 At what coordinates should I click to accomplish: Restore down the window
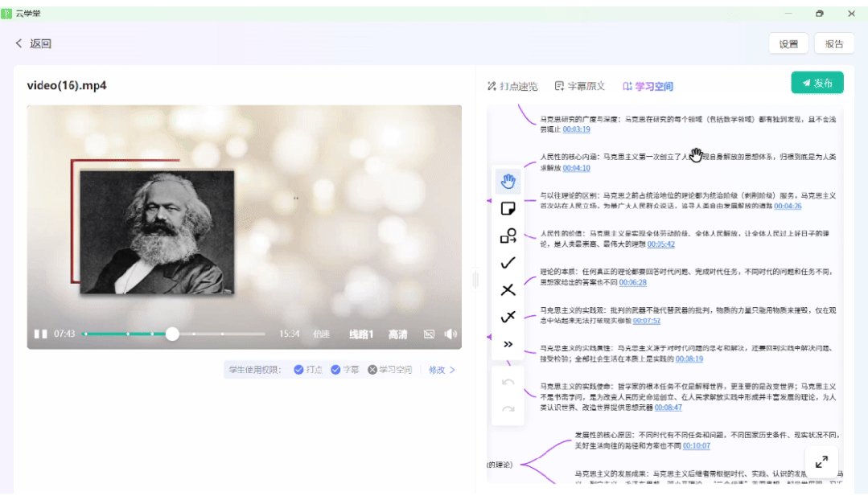point(820,14)
